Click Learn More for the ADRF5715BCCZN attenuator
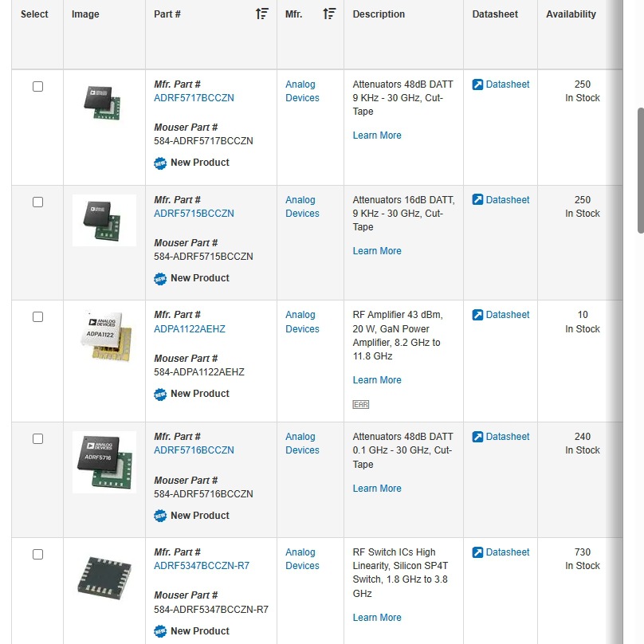 click(x=377, y=250)
